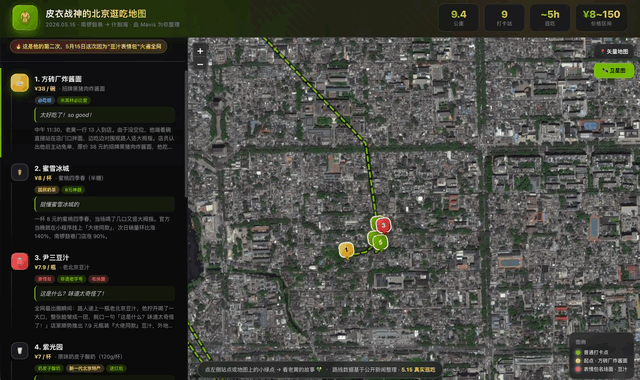Viewport: 640px width, 380px height.
Task: Open the cup icon of 蜜雪冰城
Action: (x=20, y=172)
